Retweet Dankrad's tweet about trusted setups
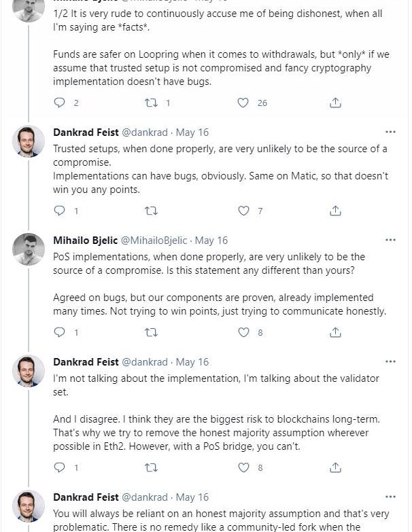This screenshot has width=412, height=532. [x=152, y=211]
